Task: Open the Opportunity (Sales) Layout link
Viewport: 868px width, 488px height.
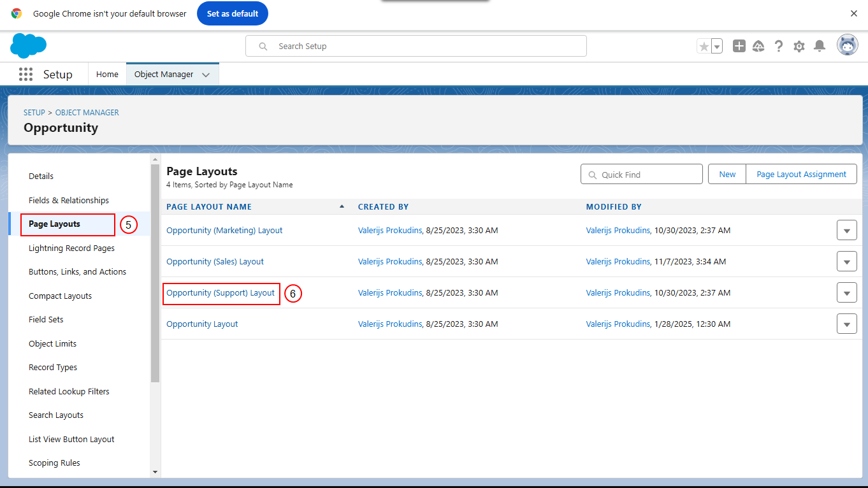Action: [215, 261]
